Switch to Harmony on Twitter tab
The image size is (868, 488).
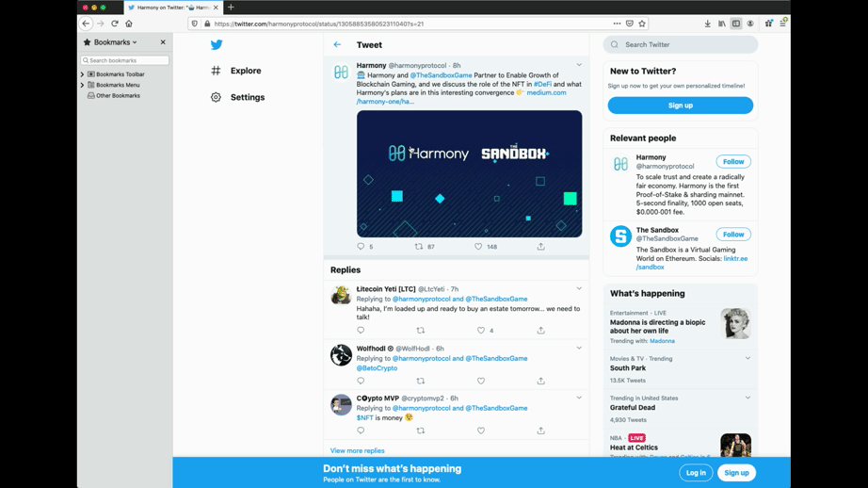[x=172, y=8]
